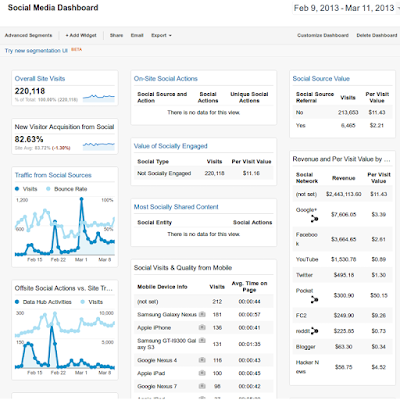Screen dimensions: 400x400
Task: Click the Social Visits & Quality from Mobile title
Action: 183,268
